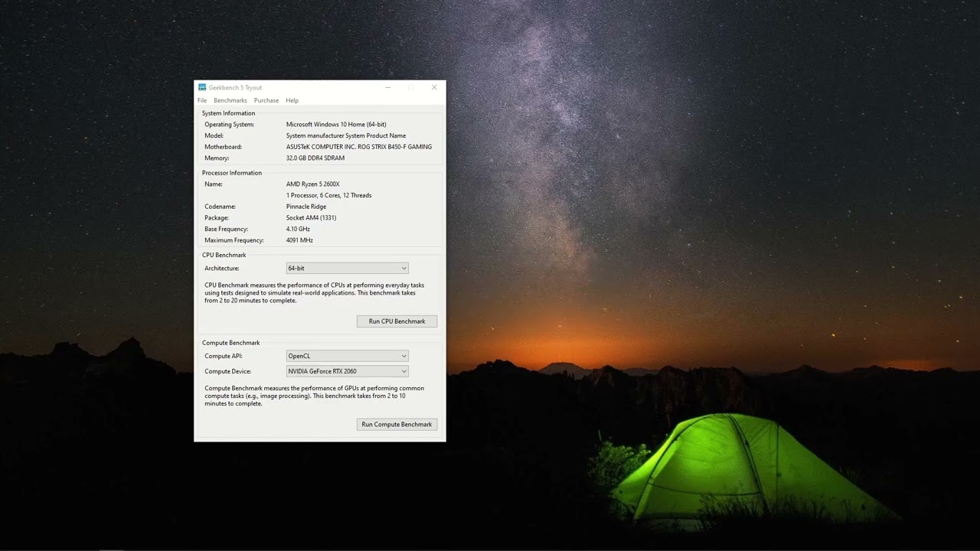The image size is (980, 551).
Task: Click the 'Socket AM4 (1331)' package value
Action: tap(311, 218)
